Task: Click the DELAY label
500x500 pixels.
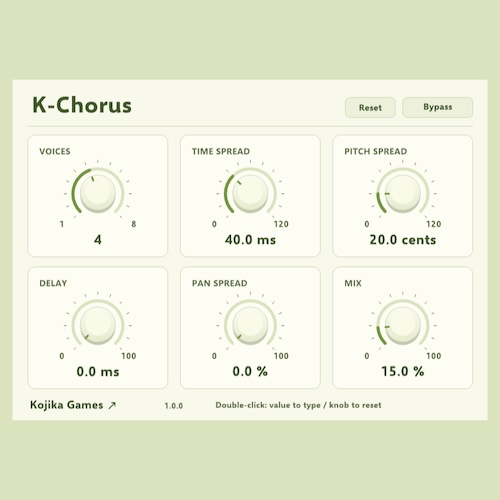Action: tap(53, 283)
